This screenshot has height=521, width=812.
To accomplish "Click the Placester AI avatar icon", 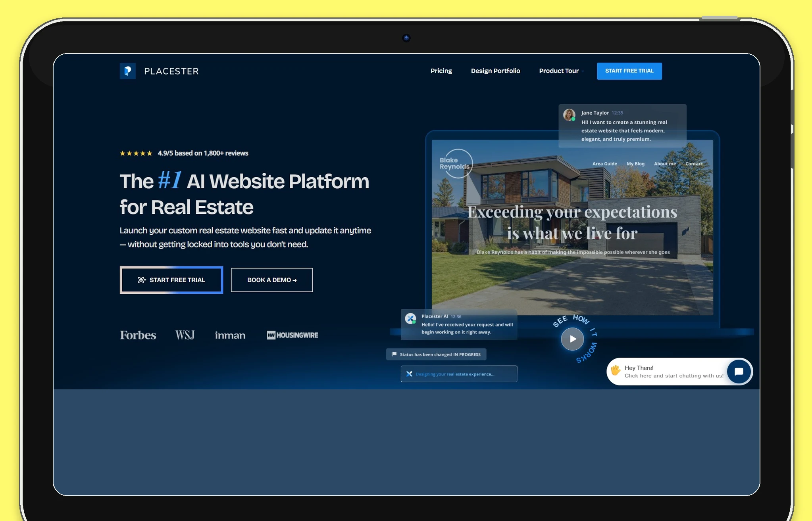I will (x=410, y=318).
